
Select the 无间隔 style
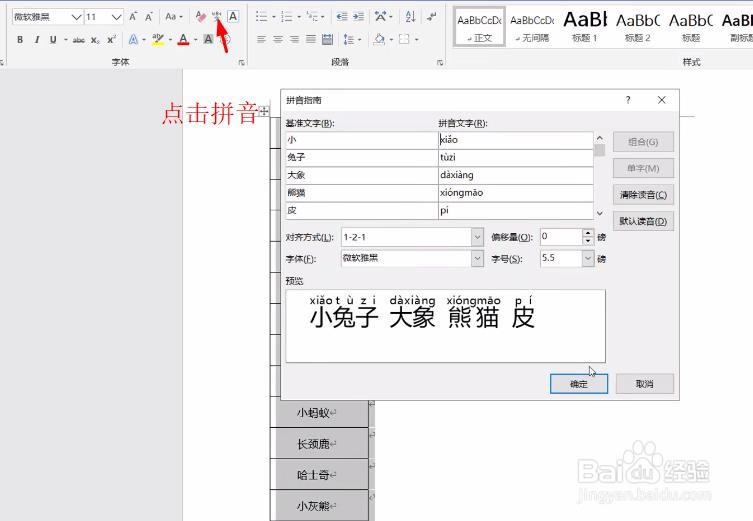tap(532, 27)
